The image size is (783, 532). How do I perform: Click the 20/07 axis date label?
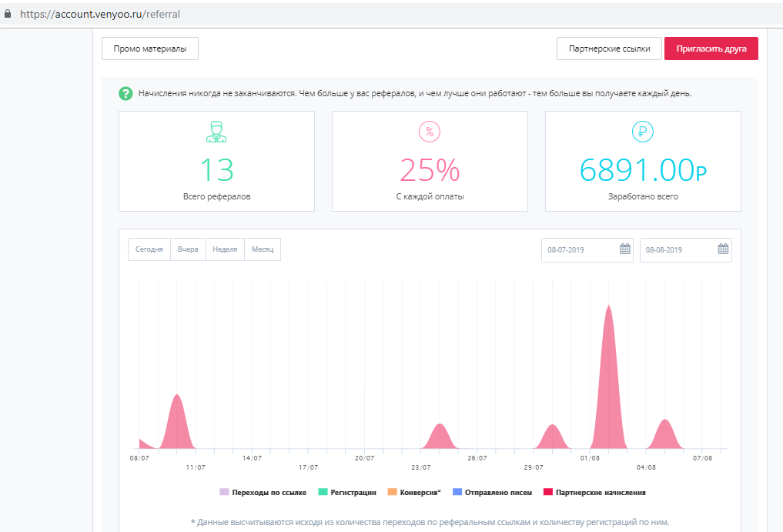tap(364, 458)
